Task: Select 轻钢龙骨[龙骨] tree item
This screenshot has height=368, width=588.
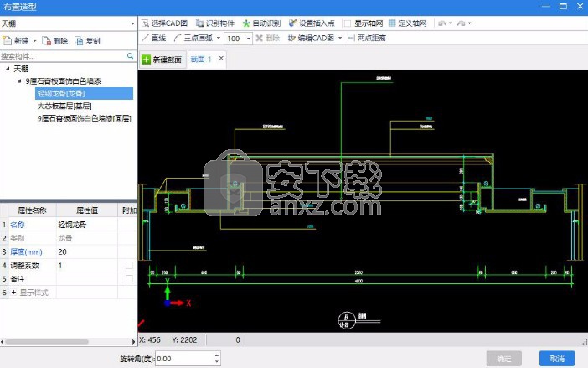Action: [84, 93]
